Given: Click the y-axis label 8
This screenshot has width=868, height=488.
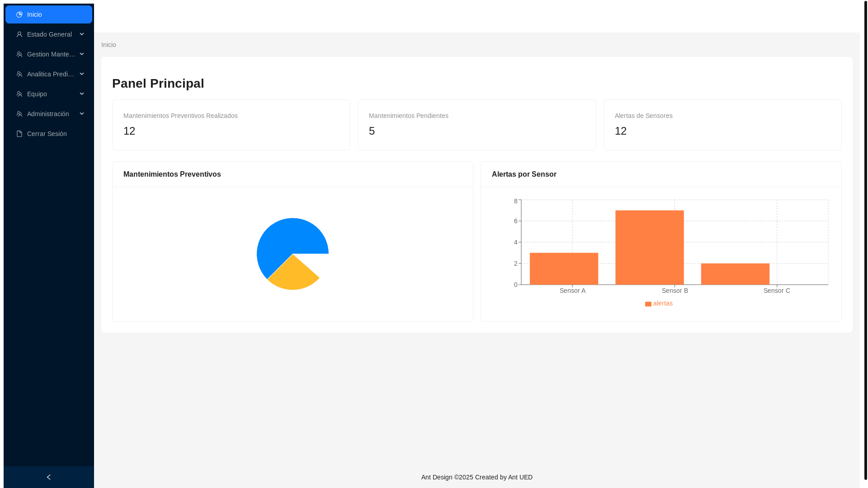Looking at the screenshot, I should coord(516,201).
